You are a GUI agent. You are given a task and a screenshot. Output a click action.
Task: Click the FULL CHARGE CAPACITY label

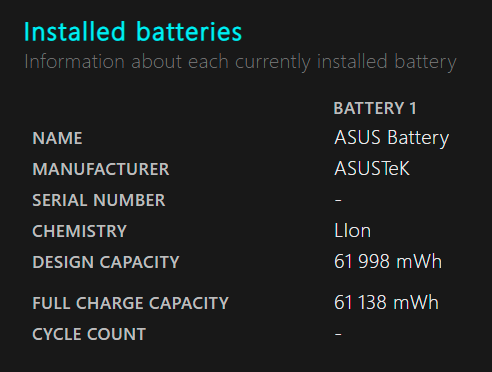(131, 303)
